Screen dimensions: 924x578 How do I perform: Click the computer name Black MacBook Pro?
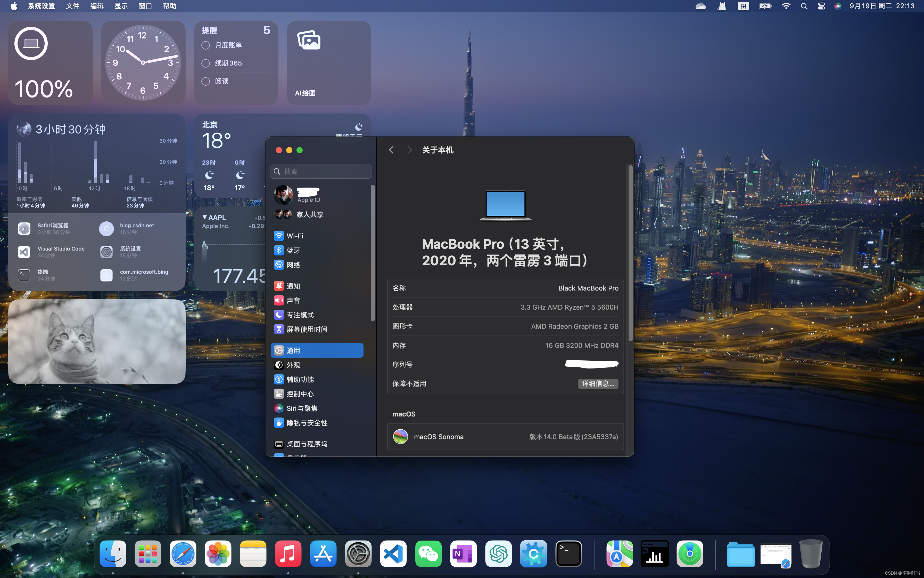588,288
